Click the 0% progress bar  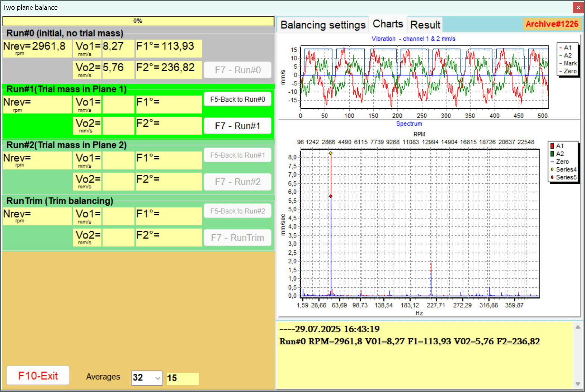coord(138,21)
